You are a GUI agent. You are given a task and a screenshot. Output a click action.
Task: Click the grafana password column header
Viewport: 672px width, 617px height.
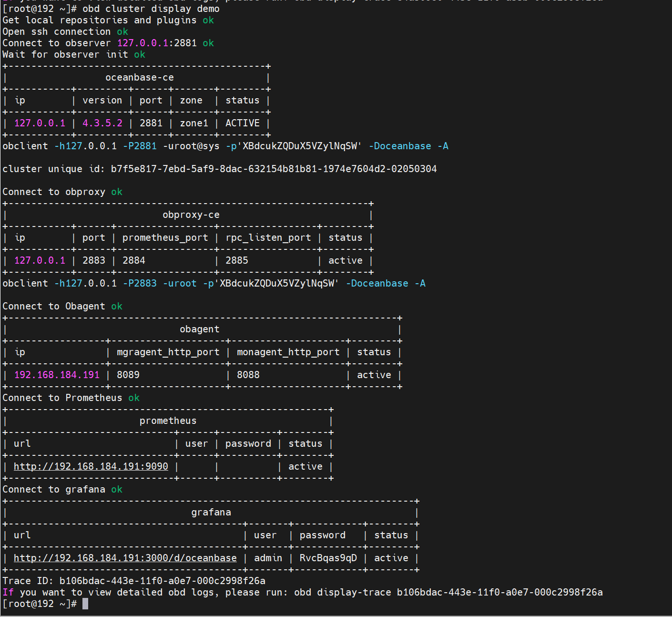coord(323,535)
